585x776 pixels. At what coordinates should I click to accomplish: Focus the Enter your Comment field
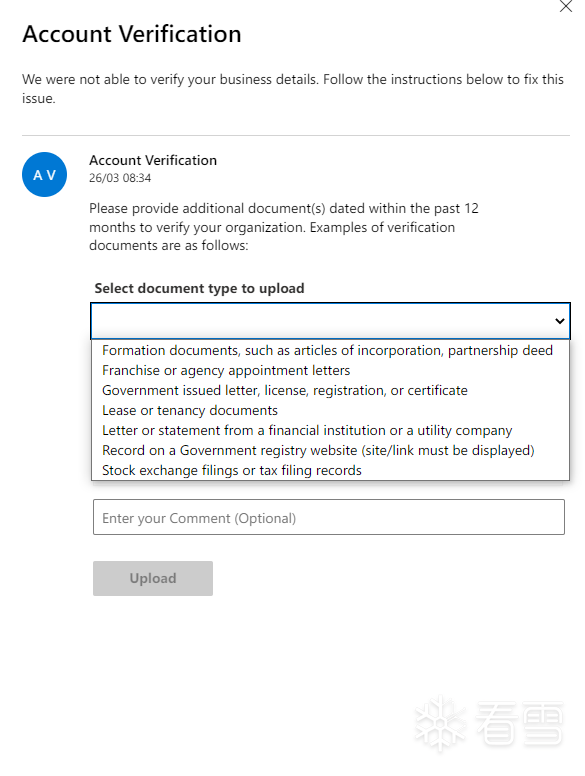point(329,517)
